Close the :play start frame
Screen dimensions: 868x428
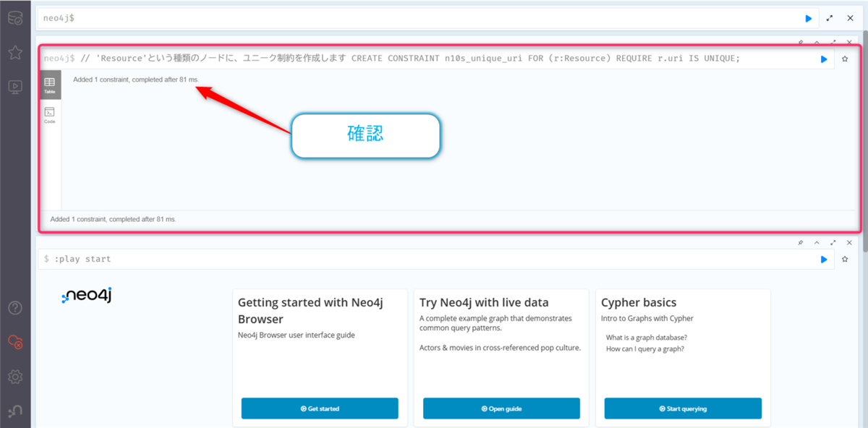849,243
